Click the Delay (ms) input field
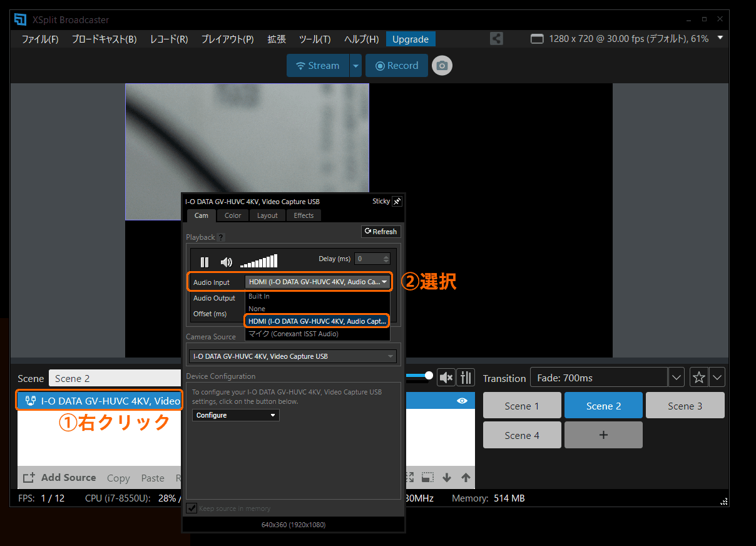The width and height of the screenshot is (756, 546). point(368,259)
